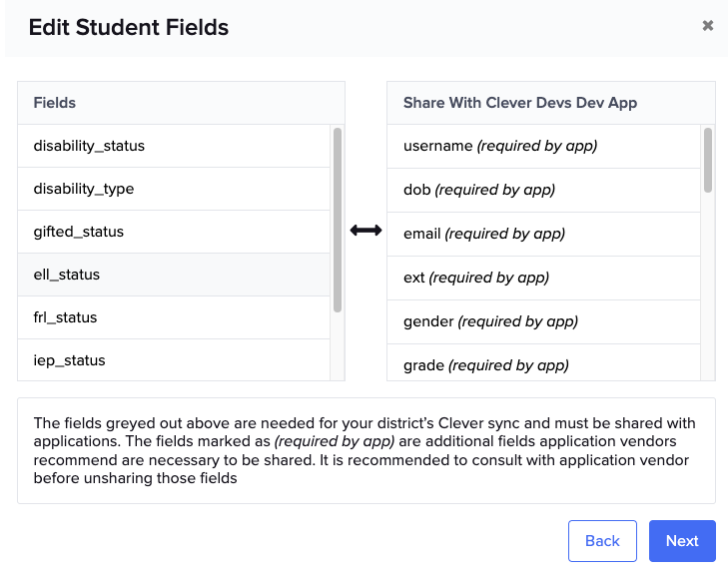Image resolution: width=728 pixels, height=578 pixels.
Task: Select gifted_status field
Action: 174,232
